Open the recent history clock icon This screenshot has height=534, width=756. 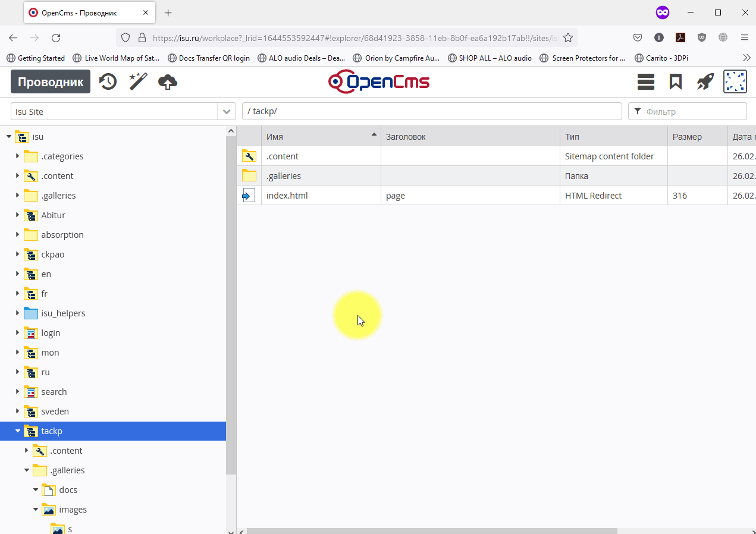pyautogui.click(x=108, y=81)
